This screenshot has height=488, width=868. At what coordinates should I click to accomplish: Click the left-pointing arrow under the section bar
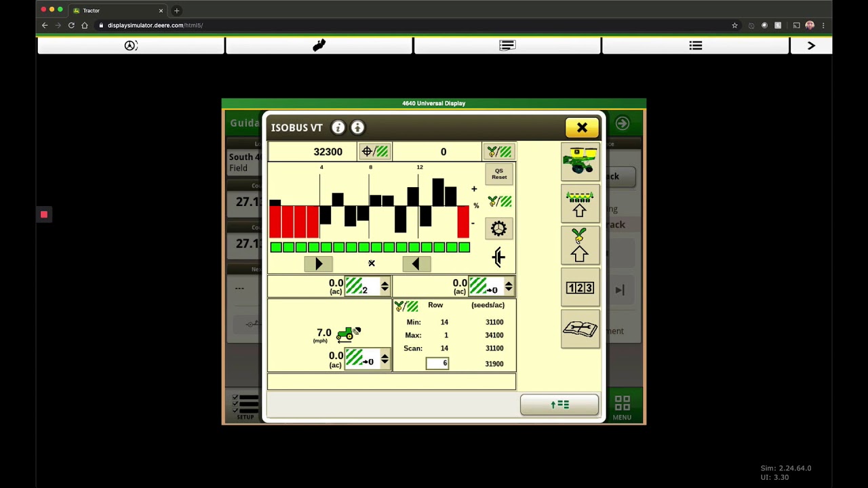pos(416,264)
